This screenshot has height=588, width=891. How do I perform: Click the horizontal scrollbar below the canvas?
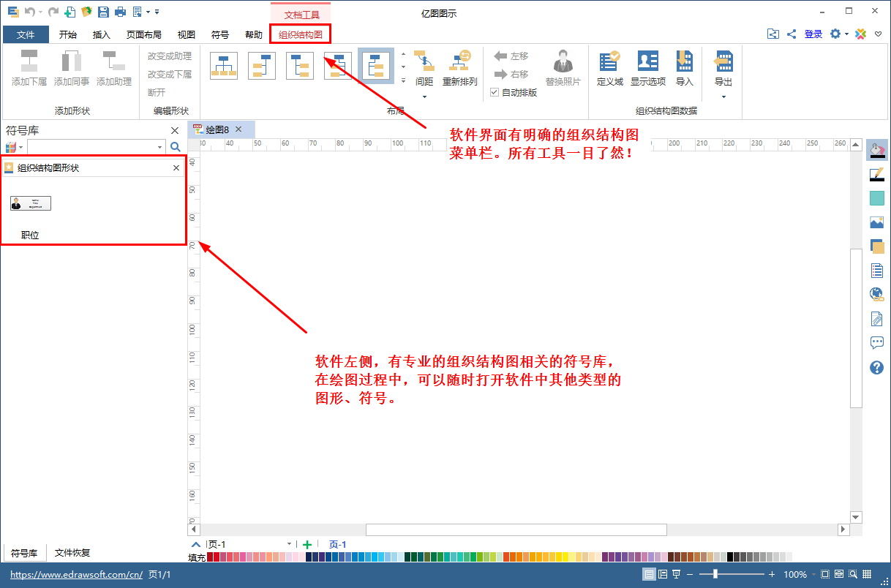pos(516,529)
